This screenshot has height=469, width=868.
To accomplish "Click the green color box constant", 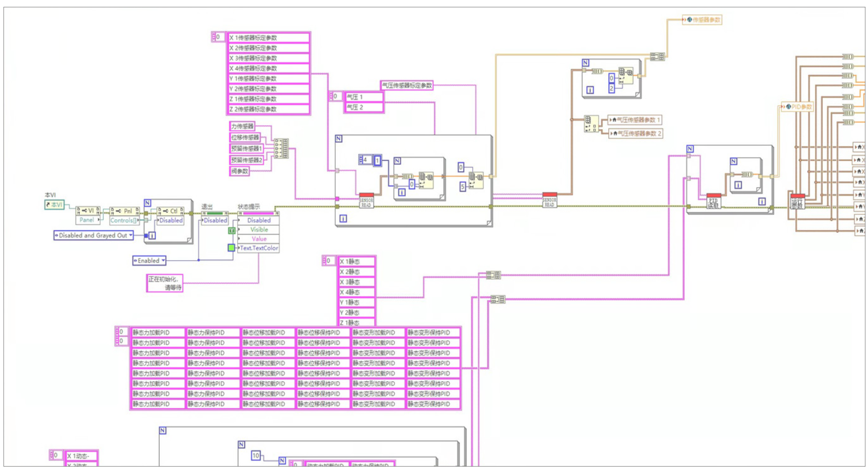I will point(231,248).
